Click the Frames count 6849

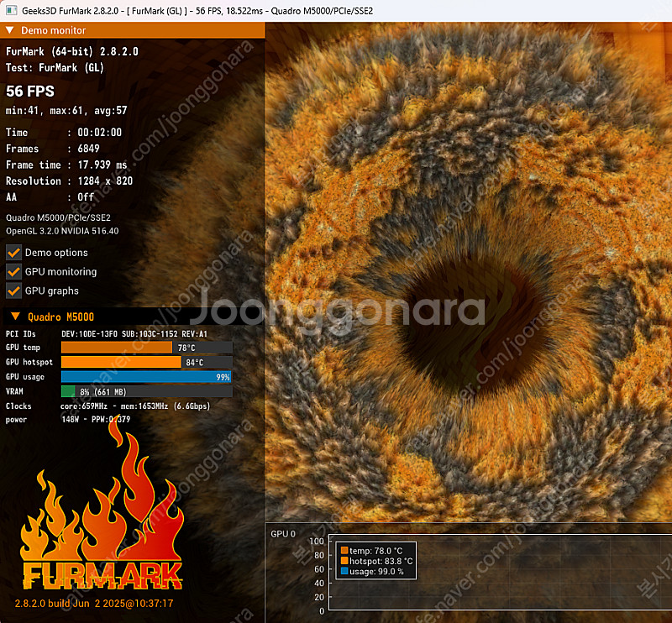88,149
